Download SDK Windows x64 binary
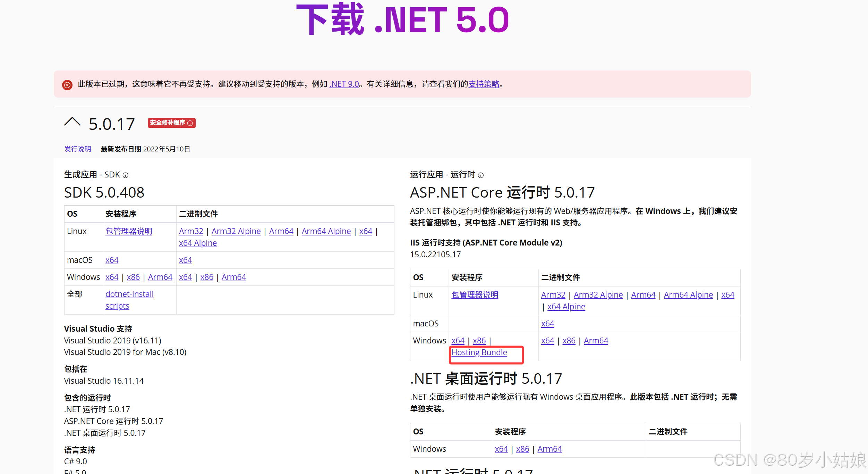Image resolution: width=868 pixels, height=474 pixels. point(185,277)
